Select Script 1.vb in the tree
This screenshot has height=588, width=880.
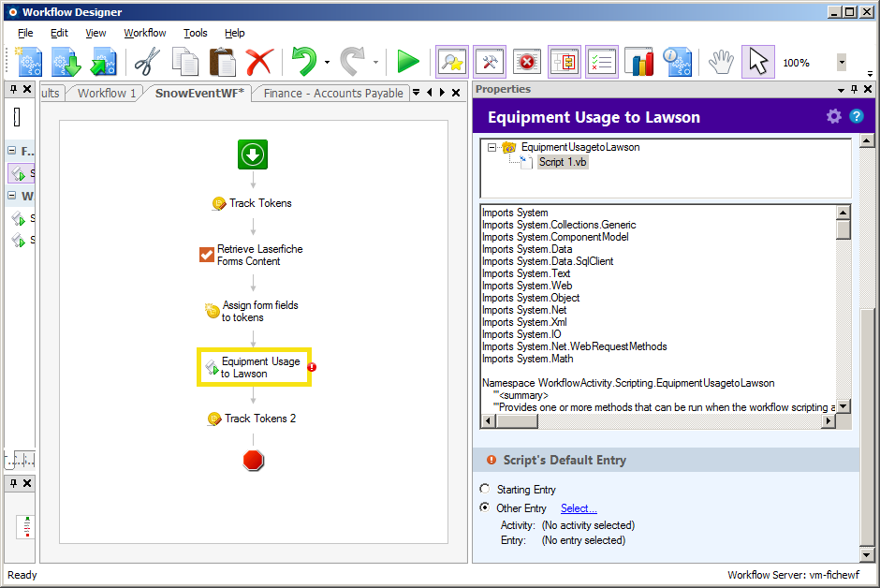coord(563,162)
